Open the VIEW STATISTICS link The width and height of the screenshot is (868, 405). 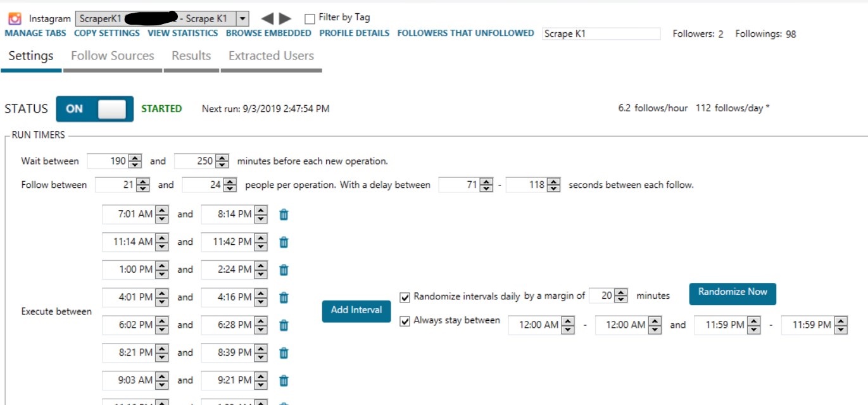point(183,34)
